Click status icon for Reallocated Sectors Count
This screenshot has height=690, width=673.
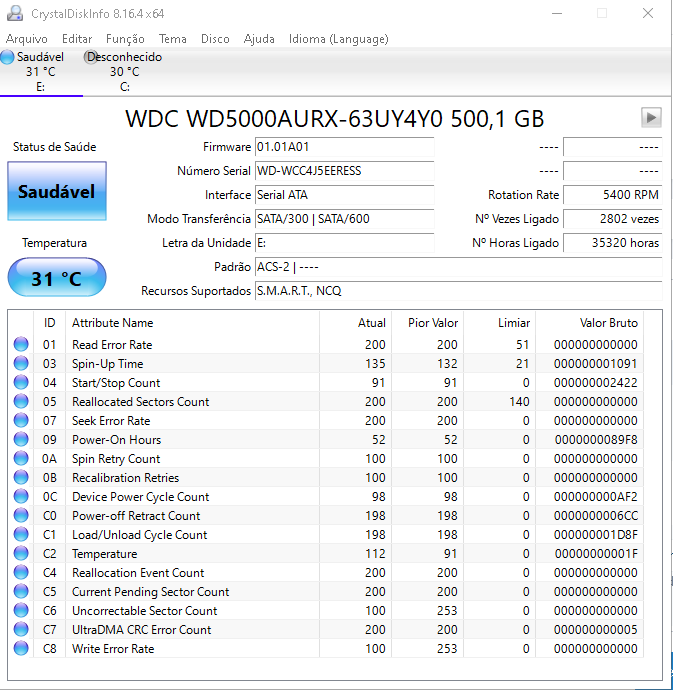(21, 401)
